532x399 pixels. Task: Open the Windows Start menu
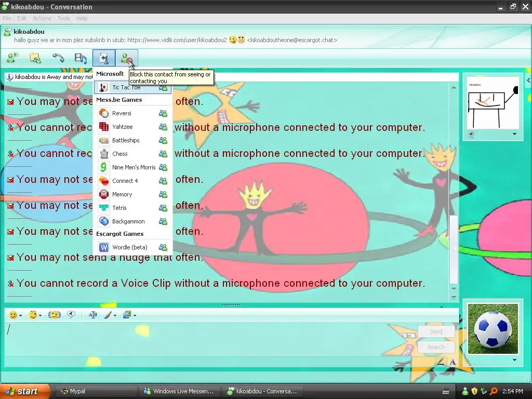pos(25,391)
